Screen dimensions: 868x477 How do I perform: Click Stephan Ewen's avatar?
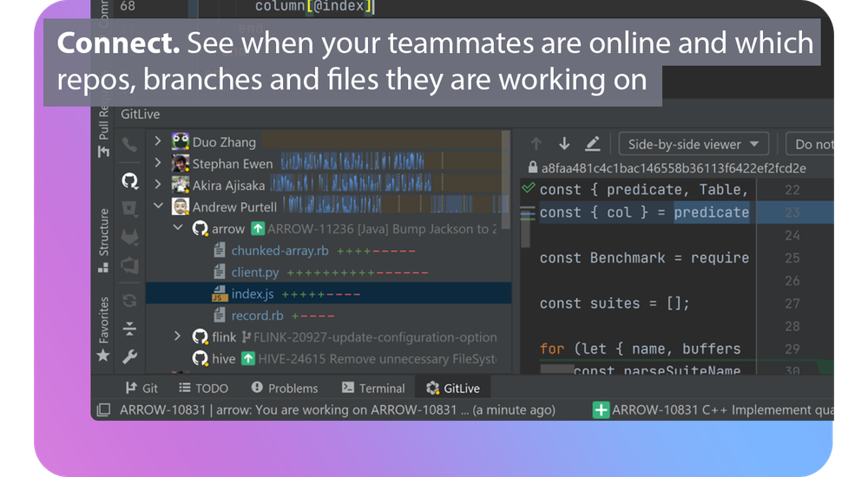(181, 163)
